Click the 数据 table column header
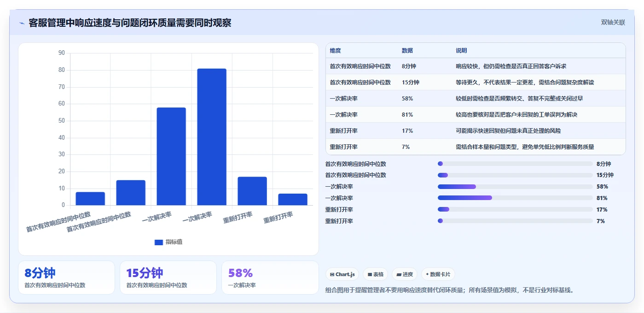644x313 pixels. (407, 51)
